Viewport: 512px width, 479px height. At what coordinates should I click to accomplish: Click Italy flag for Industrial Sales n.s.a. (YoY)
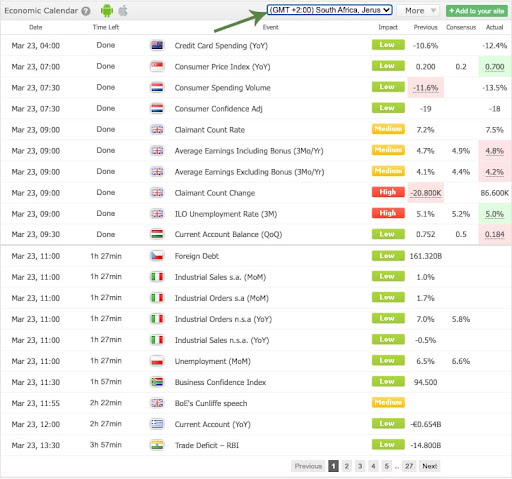[157, 340]
